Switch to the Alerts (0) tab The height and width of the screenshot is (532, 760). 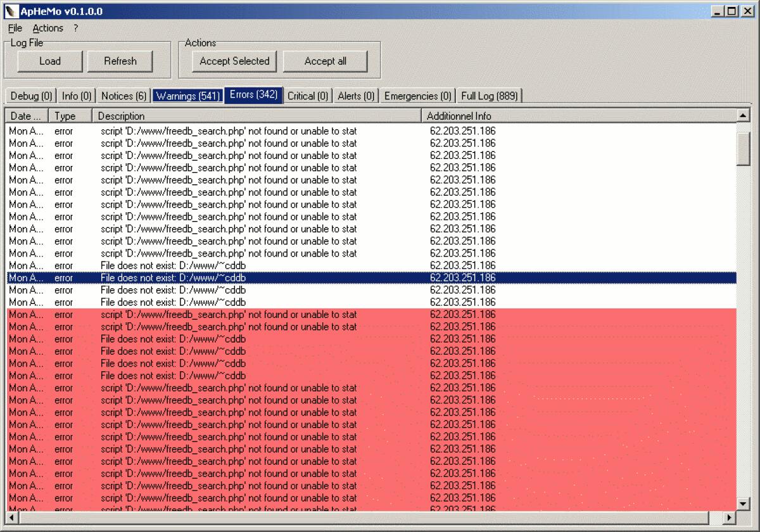coord(355,96)
